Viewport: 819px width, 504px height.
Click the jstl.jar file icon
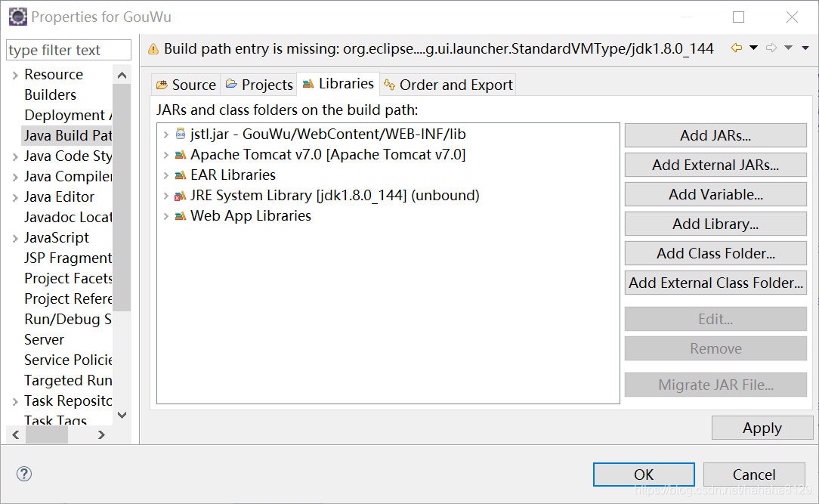click(181, 135)
